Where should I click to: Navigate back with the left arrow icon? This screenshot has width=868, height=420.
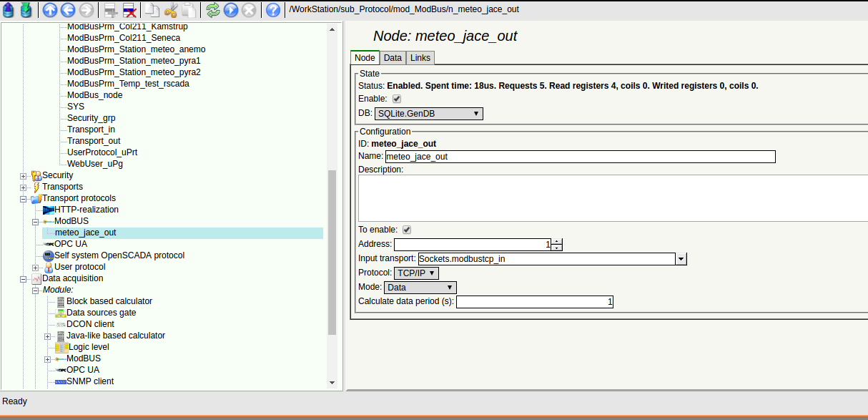point(68,10)
